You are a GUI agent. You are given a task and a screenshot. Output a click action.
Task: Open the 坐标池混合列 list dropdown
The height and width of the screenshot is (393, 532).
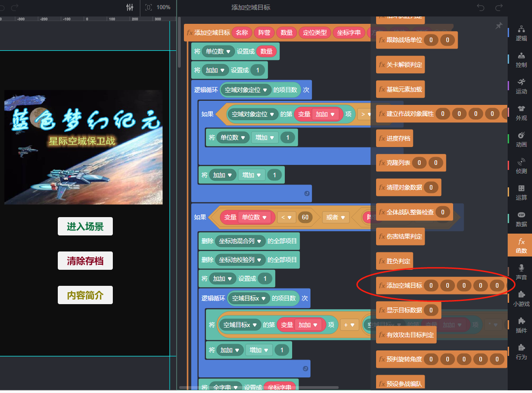coord(240,241)
